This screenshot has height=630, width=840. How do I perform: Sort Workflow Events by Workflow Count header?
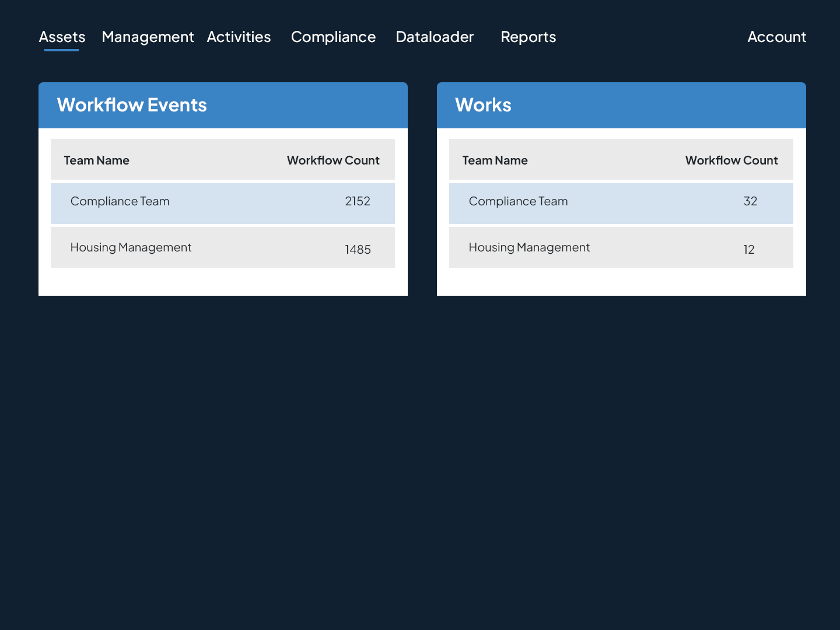click(x=333, y=160)
